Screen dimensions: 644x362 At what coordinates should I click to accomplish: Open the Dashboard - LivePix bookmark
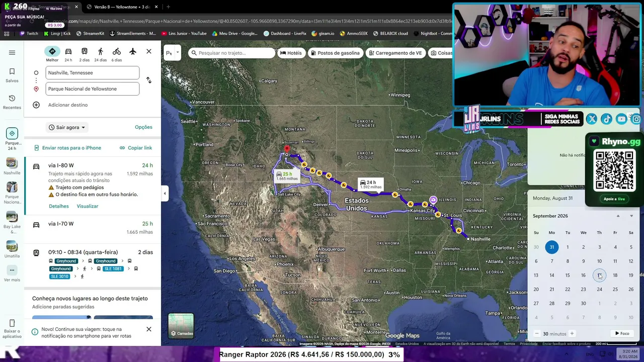pyautogui.click(x=285, y=34)
